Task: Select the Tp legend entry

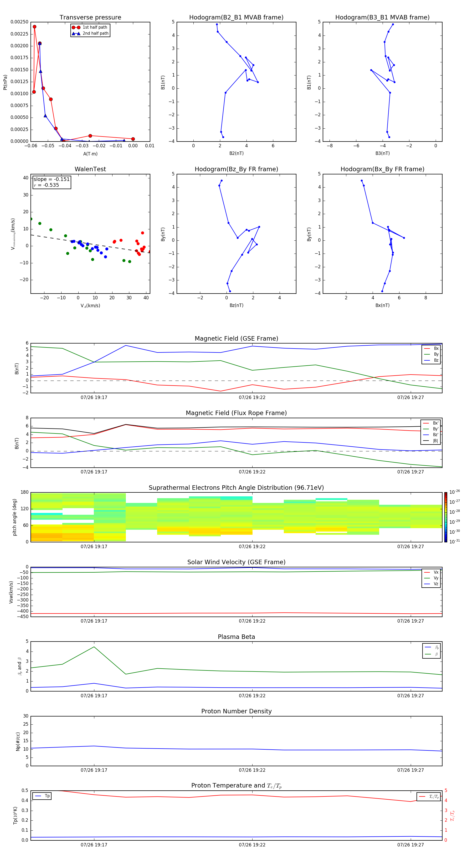Action: [42, 796]
